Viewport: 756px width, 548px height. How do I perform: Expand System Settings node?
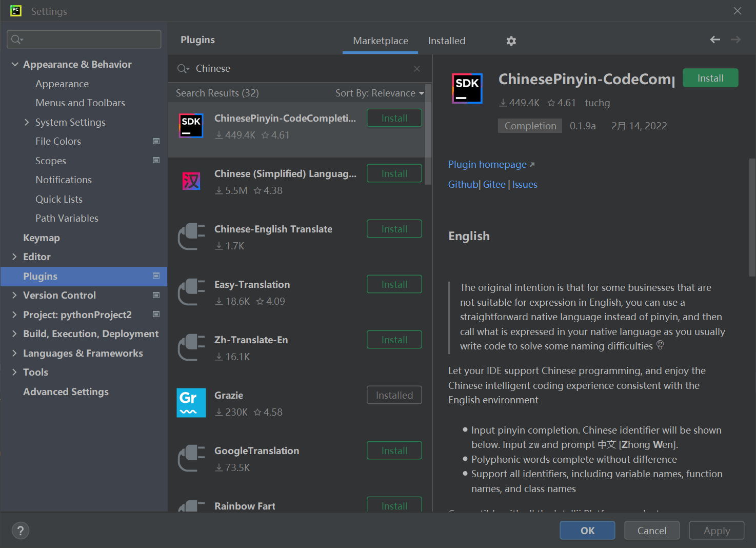(27, 122)
